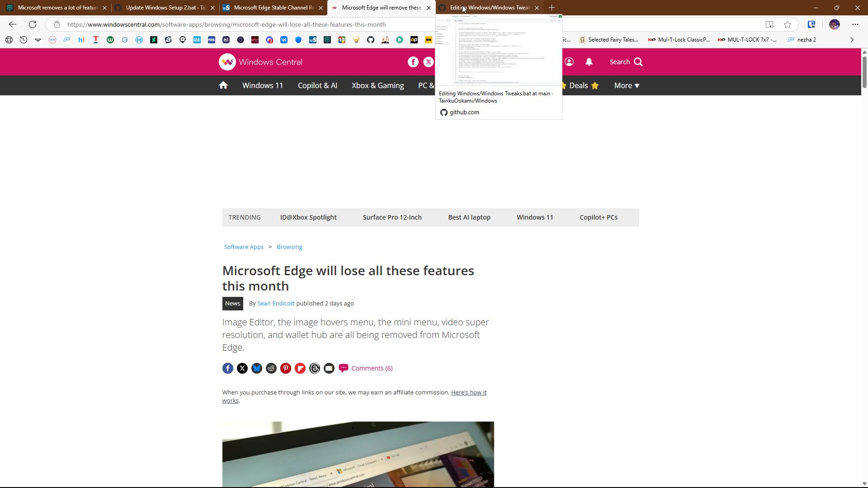
Task: Open the green play button bookmark icon
Action: pyautogui.click(x=400, y=40)
